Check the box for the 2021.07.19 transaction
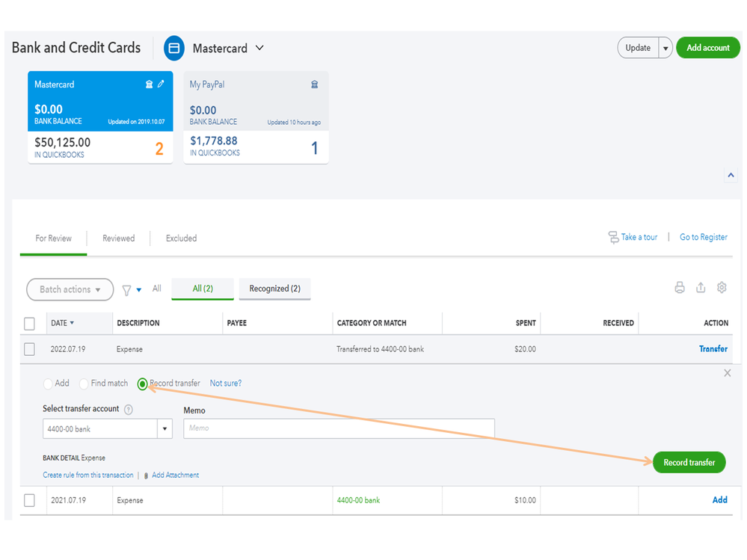Viewport: 747px width, 560px height. (30, 500)
